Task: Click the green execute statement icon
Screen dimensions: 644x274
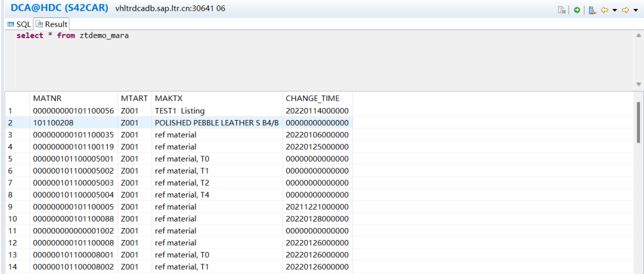Action: pyautogui.click(x=577, y=10)
